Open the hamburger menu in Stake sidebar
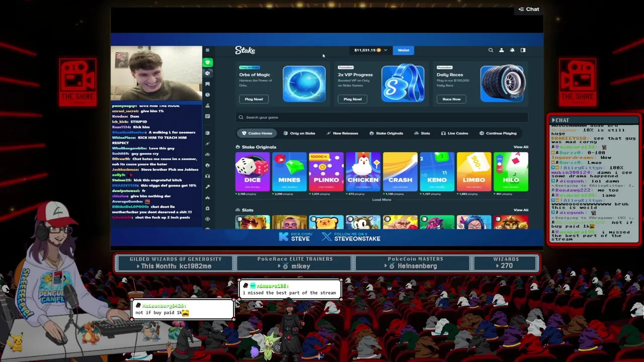Viewport: 644px width, 362px height. click(207, 50)
